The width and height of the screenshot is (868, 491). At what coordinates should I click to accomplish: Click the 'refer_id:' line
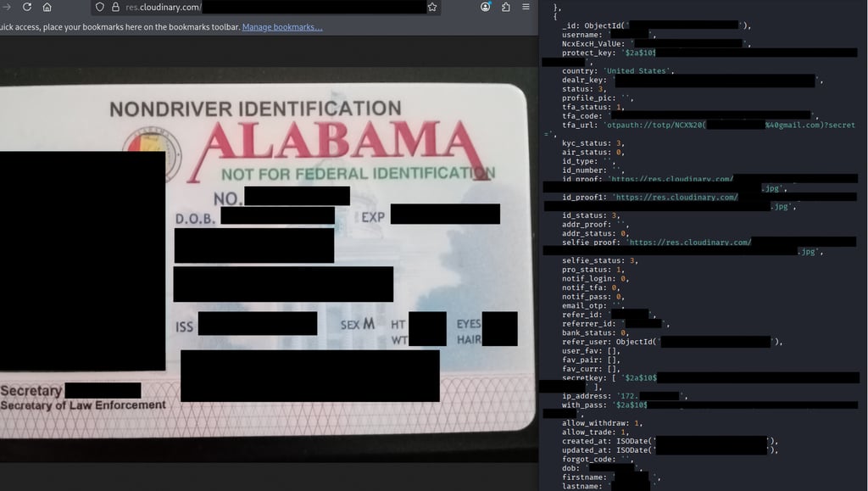point(609,315)
